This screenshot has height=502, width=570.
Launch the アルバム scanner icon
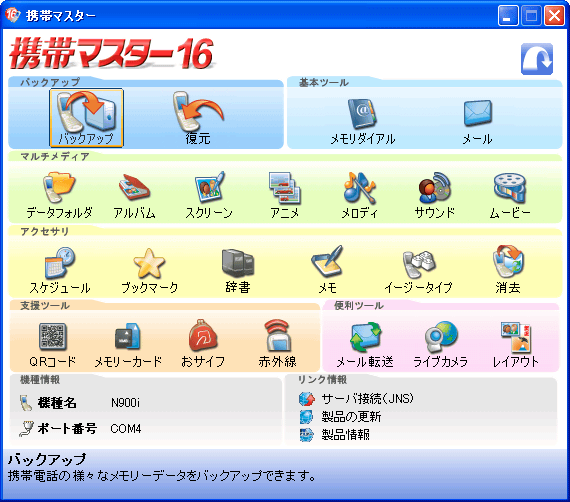134,196
